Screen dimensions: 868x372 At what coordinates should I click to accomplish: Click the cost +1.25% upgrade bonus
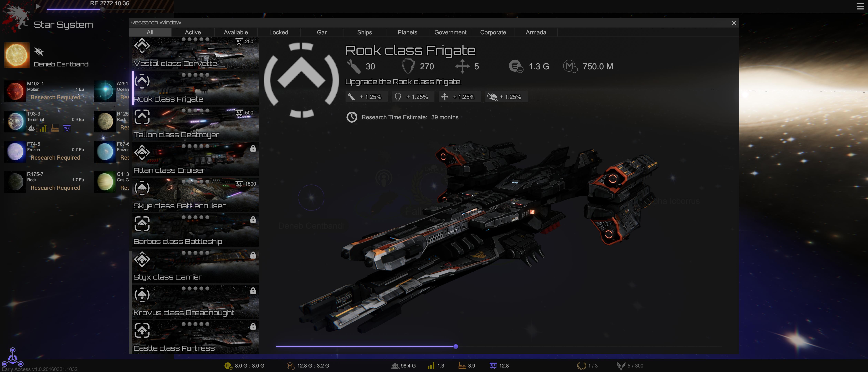pyautogui.click(x=506, y=97)
